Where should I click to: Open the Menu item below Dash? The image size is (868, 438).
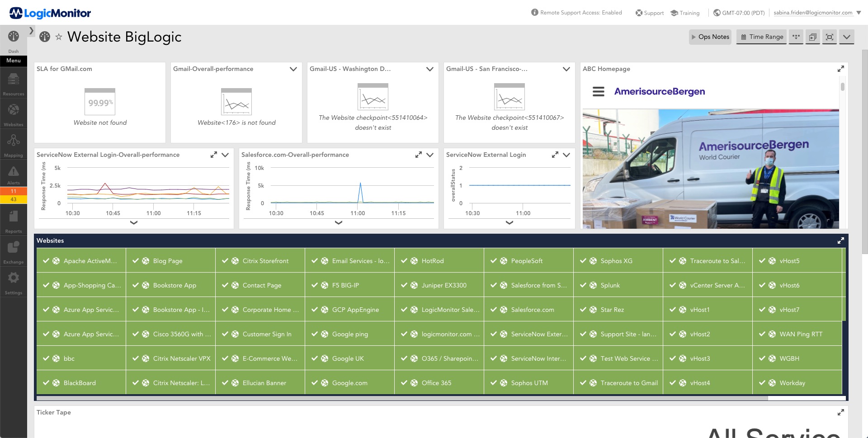click(x=13, y=61)
